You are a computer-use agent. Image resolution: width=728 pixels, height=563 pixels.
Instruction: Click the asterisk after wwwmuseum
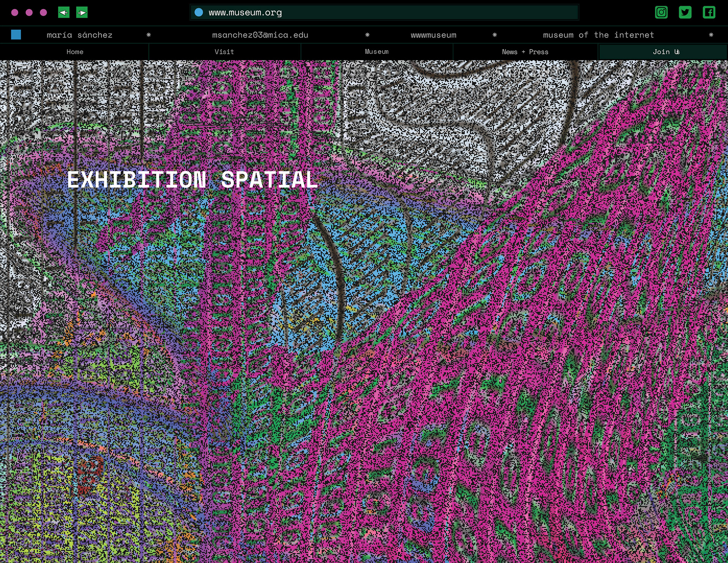point(495,35)
